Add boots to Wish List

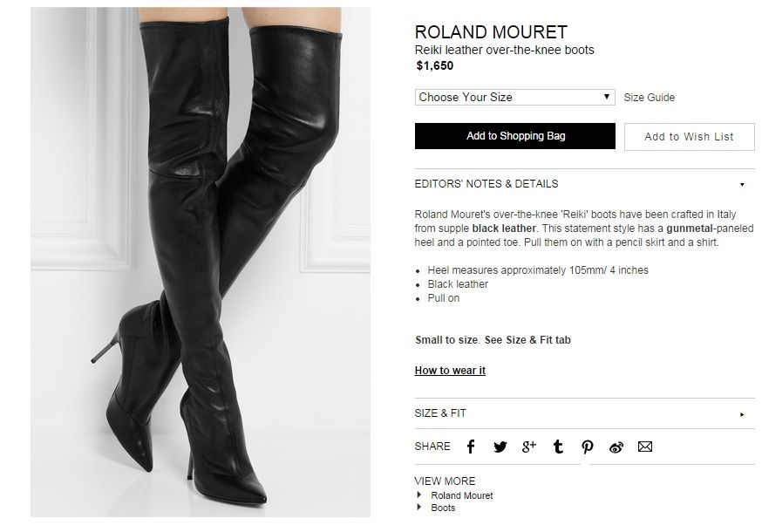coord(689,137)
